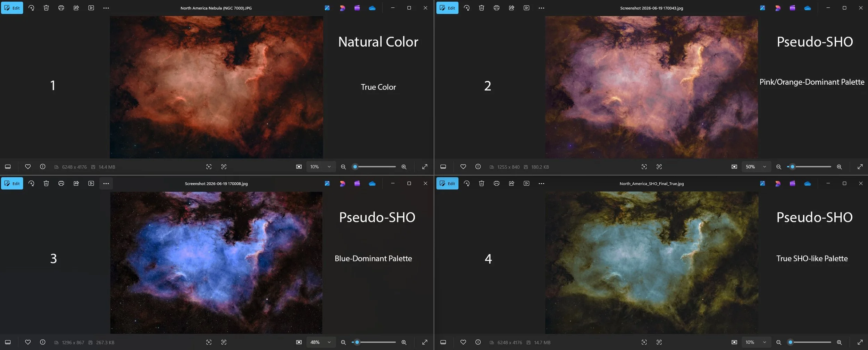Rotate Screenshot 170008.jpg image
Image resolution: width=868 pixels, height=350 pixels.
[x=31, y=183]
